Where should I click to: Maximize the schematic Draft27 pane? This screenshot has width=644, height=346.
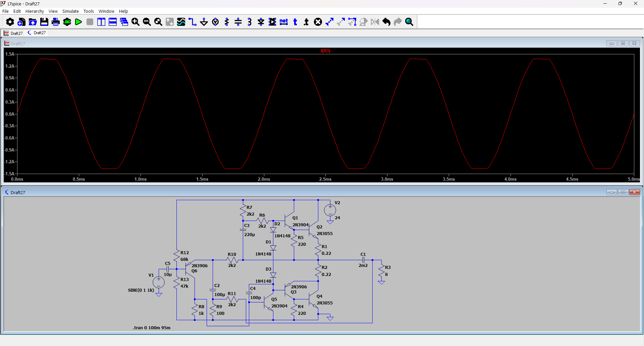tap(623, 192)
